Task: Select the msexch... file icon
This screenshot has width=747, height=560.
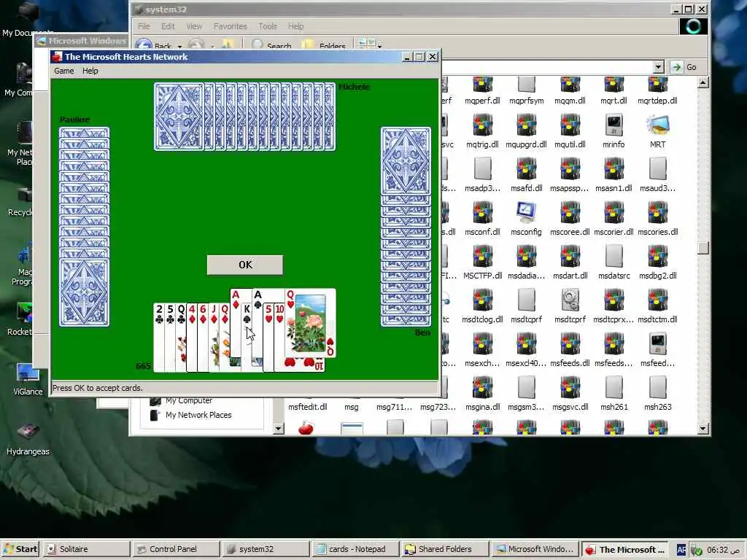Action: pyautogui.click(x=482, y=344)
